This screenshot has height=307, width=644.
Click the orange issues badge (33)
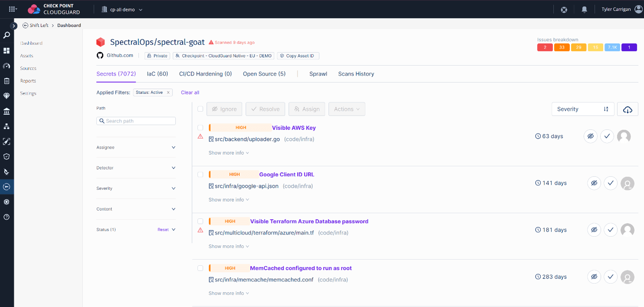click(562, 47)
